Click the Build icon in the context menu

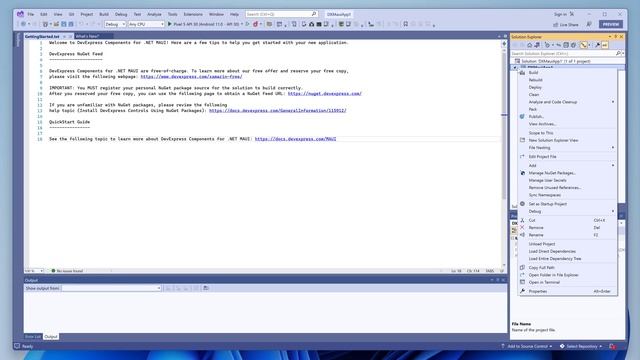coord(522,72)
